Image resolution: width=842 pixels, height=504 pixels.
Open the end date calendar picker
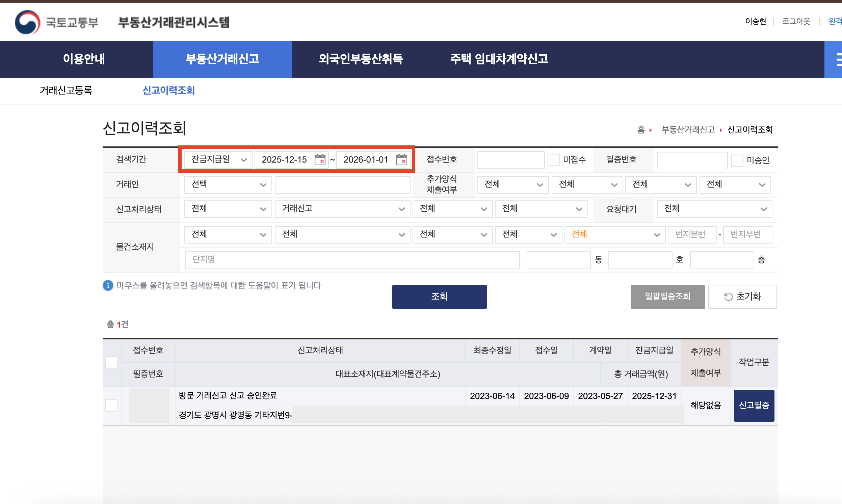coord(401,159)
